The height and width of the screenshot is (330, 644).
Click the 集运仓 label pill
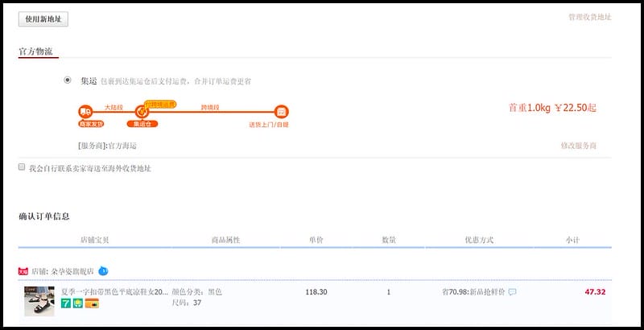tap(142, 124)
